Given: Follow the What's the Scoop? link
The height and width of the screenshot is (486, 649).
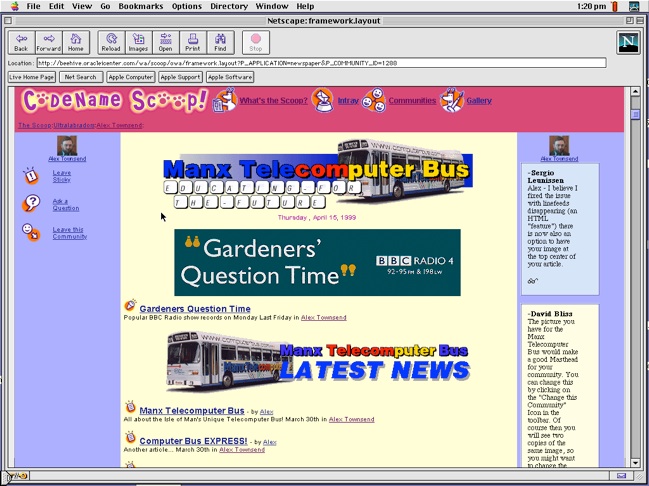Looking at the screenshot, I should (273, 101).
